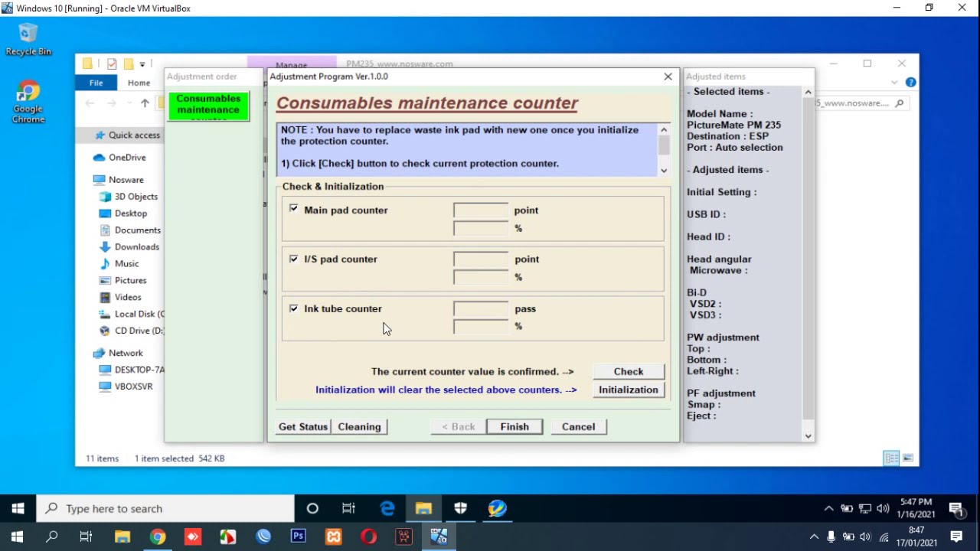This screenshot has height=551, width=980.
Task: Click the Properties checkmark icon in the Explorer title bar
Action: pyautogui.click(x=112, y=64)
